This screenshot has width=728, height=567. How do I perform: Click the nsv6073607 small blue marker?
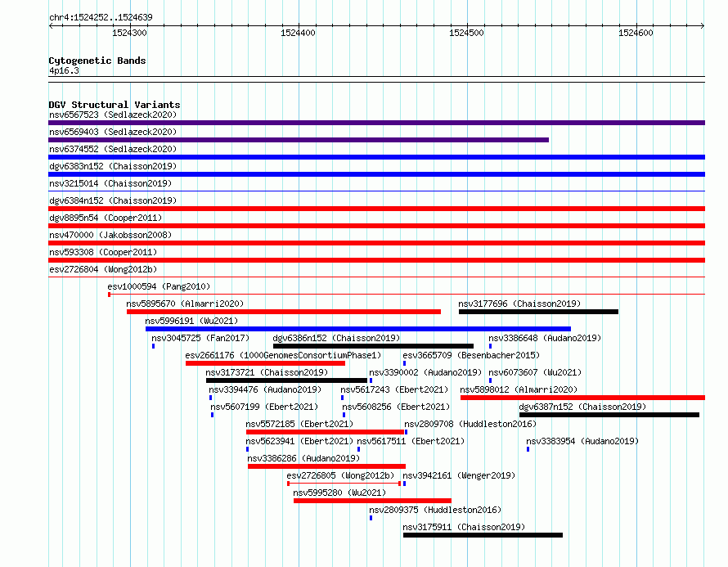tap(490, 380)
